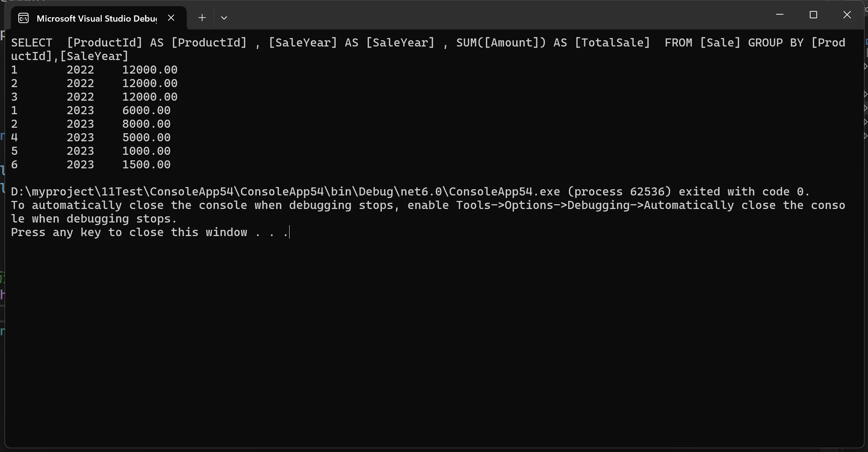Click the SUM([Amount]) expression in the query

click(501, 43)
